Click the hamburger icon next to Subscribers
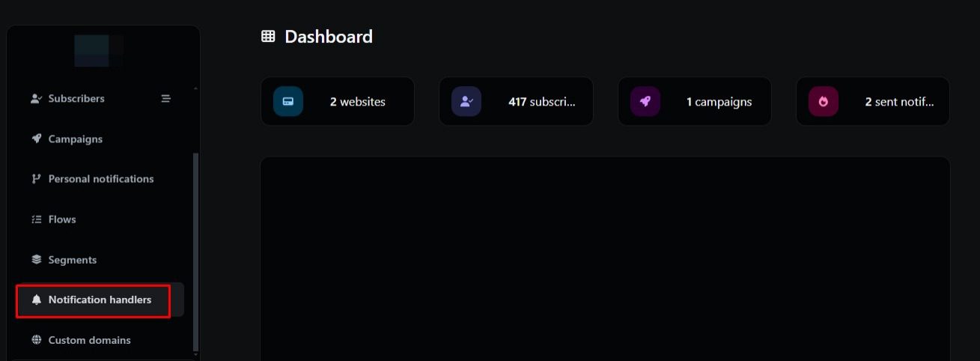Image resolution: width=980 pixels, height=361 pixels. [x=166, y=98]
